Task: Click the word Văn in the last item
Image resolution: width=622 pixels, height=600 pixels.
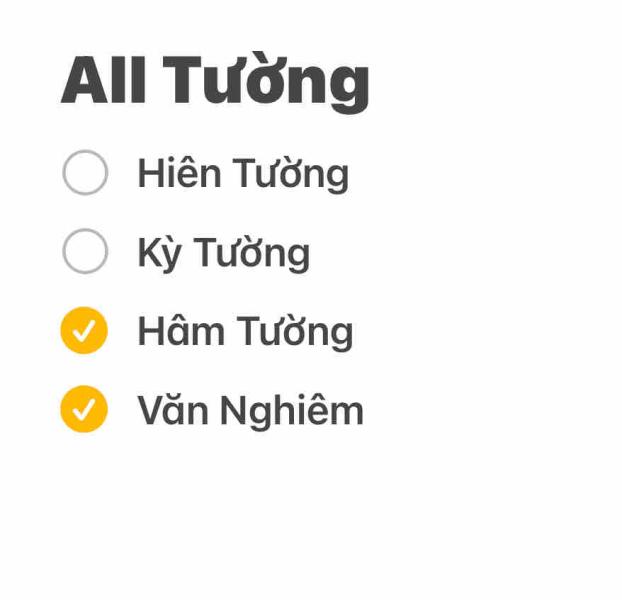Action: click(173, 409)
